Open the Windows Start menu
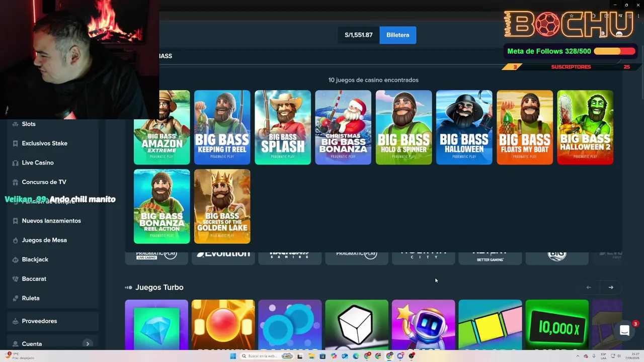 click(x=233, y=356)
